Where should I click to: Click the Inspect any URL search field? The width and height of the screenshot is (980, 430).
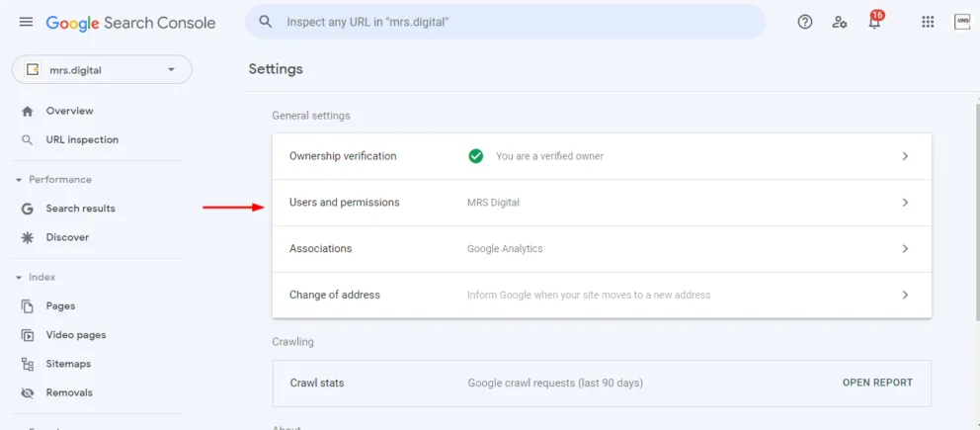[x=514, y=22]
